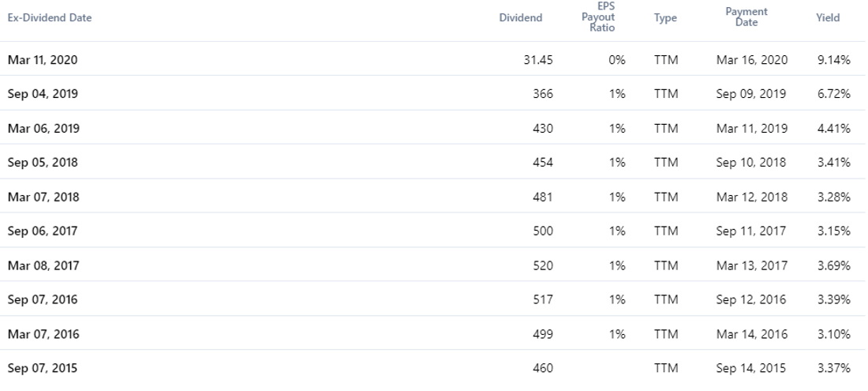Select payment date Sep 09, 2019
This screenshot has width=868, height=391.
[x=750, y=93]
